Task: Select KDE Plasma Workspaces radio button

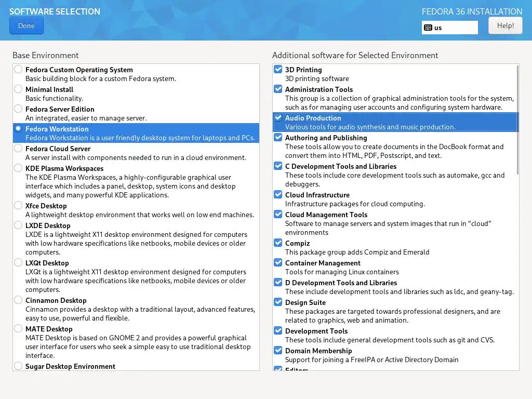Action: [18, 168]
